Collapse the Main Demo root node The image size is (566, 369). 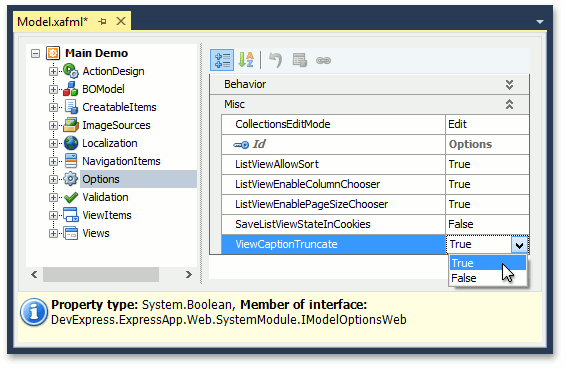click(x=35, y=54)
